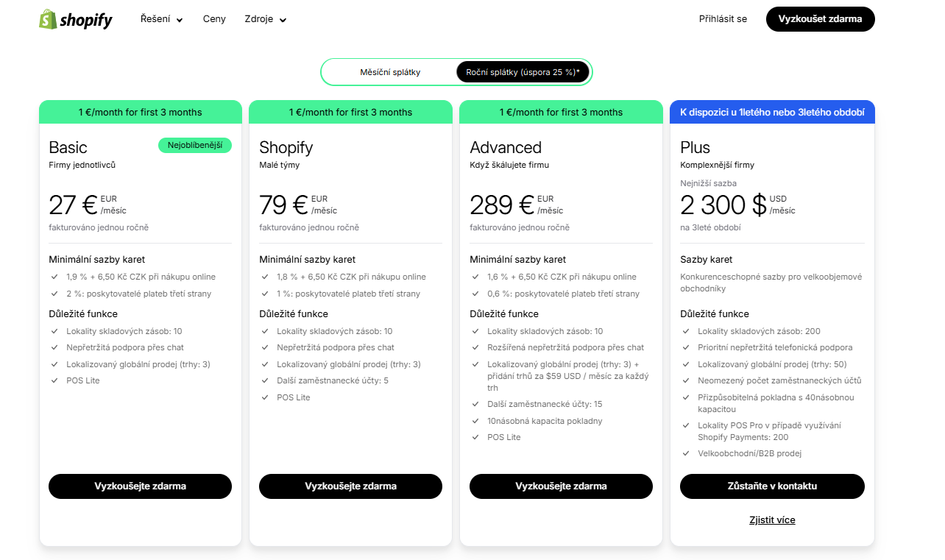Click the Nejoblíbenější badge on Basic plan
945x560 pixels.
(195, 146)
